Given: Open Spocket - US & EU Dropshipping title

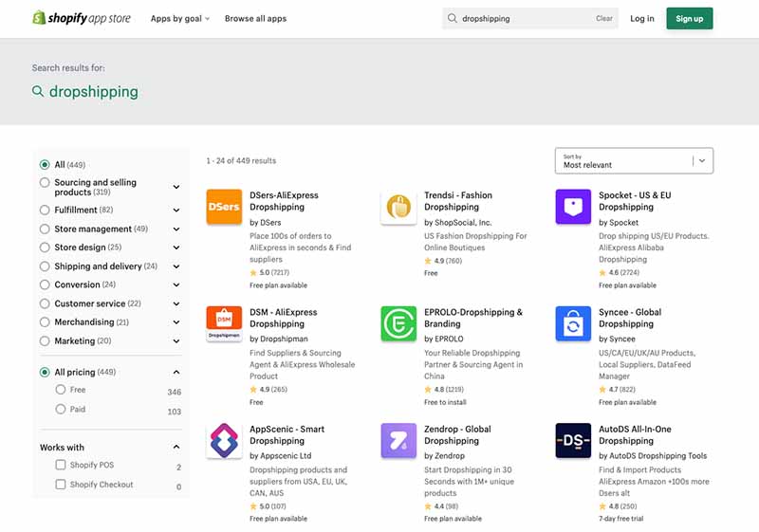Looking at the screenshot, I should (635, 201).
